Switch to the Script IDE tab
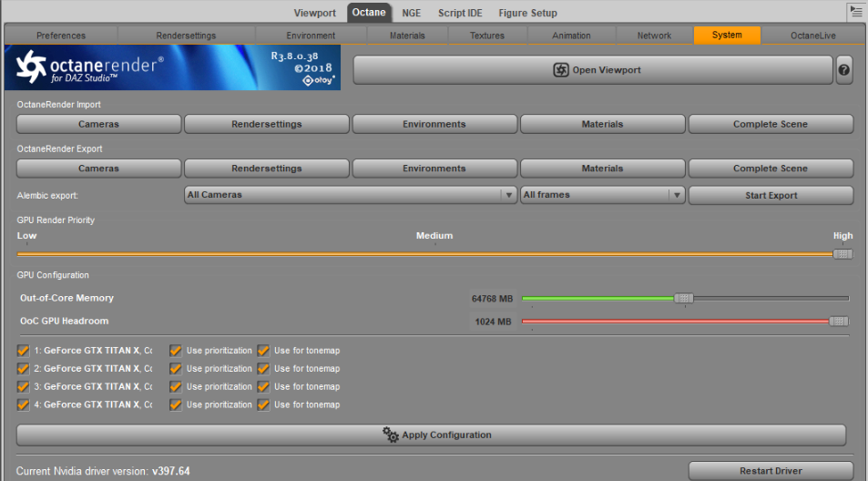Image resolution: width=868 pixels, height=481 pixels. click(x=460, y=13)
